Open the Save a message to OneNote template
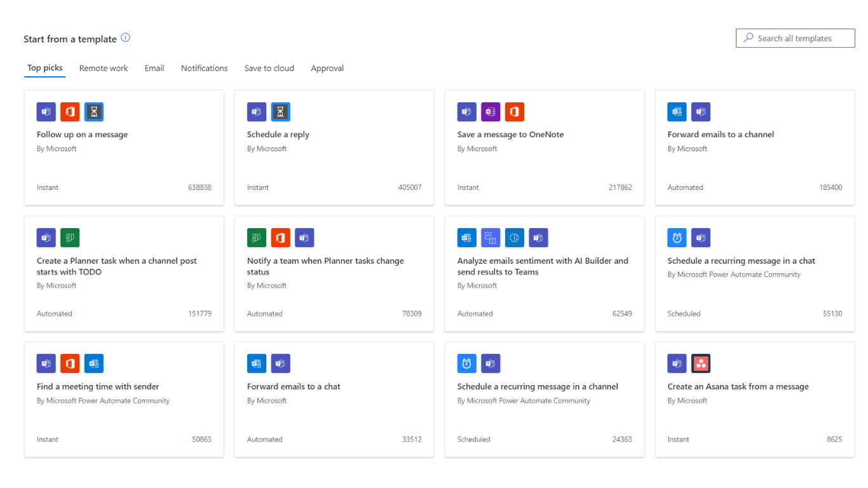The image size is (868, 488). [x=545, y=147]
